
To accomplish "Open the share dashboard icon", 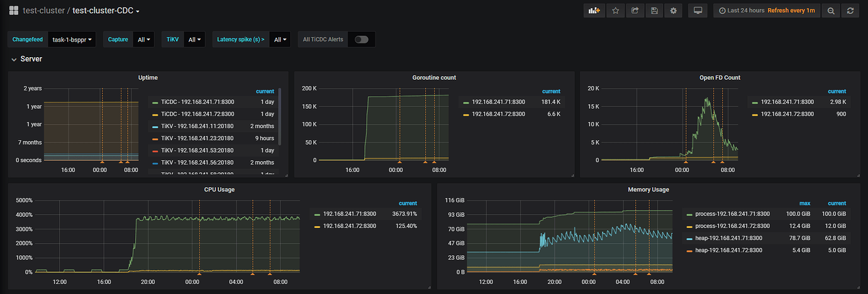I will [635, 11].
